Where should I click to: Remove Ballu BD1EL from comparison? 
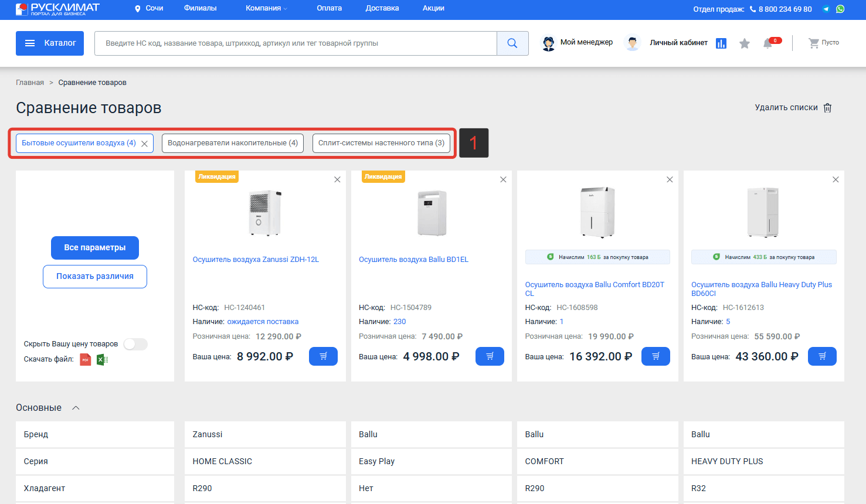503,180
